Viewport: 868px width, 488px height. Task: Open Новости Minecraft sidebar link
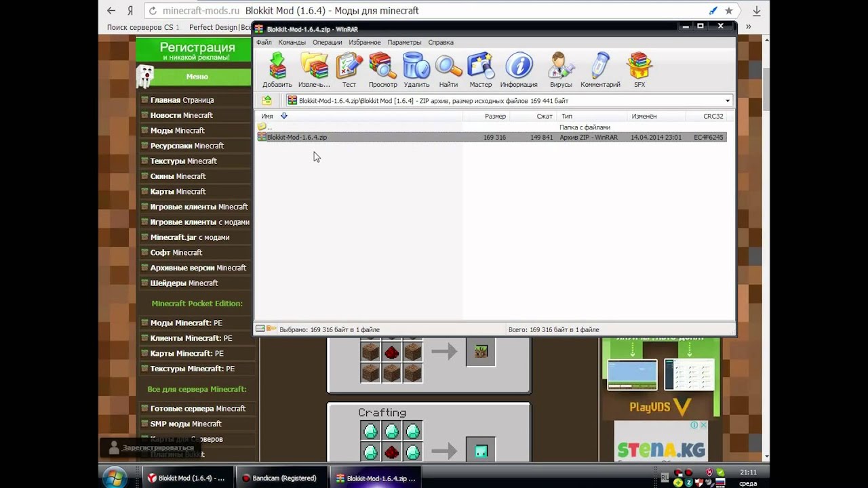pos(181,115)
